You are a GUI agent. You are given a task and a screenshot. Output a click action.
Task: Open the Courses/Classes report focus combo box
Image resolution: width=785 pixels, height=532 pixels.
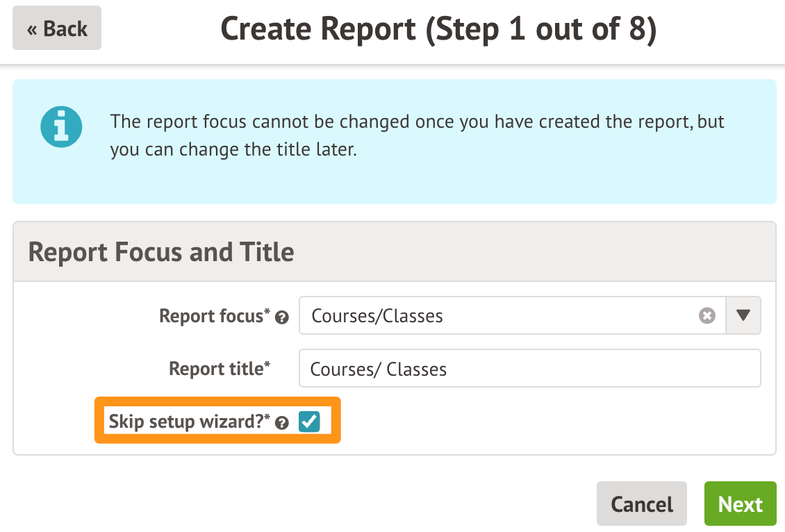[x=500, y=316]
